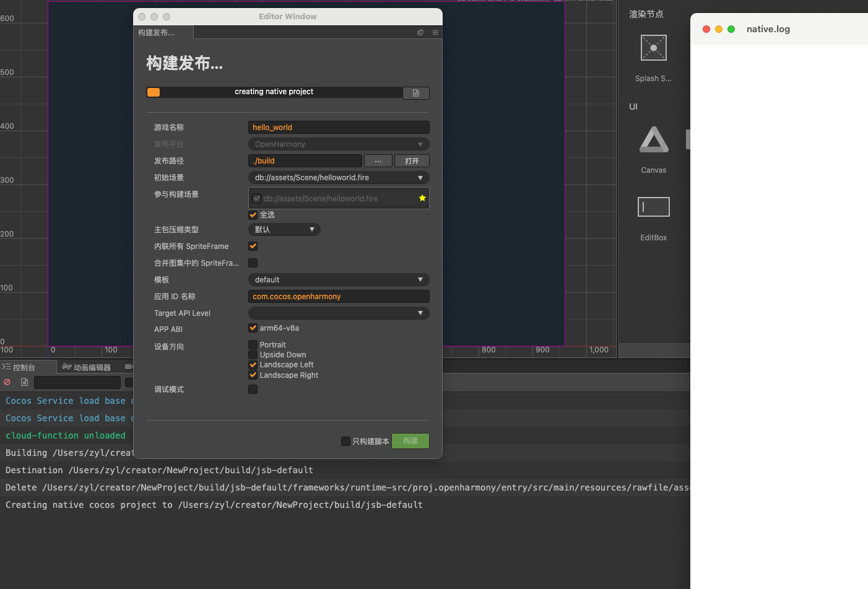Open the 模板 default template dropdown
Viewport: 868px width, 589px height.
[x=339, y=280]
